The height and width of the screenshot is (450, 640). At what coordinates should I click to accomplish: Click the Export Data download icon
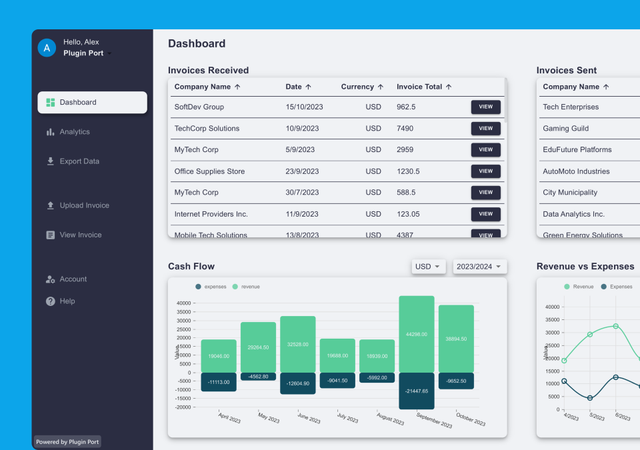point(50,161)
